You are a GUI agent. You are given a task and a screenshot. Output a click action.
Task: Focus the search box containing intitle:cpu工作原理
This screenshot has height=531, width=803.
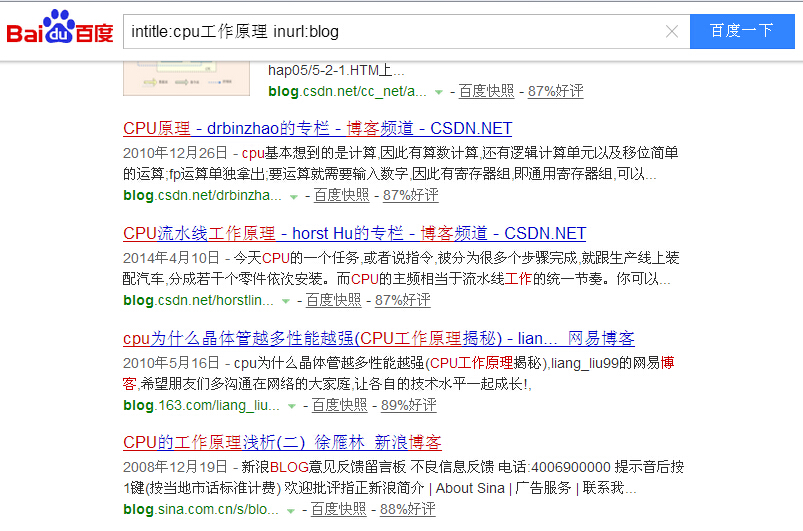click(x=390, y=31)
